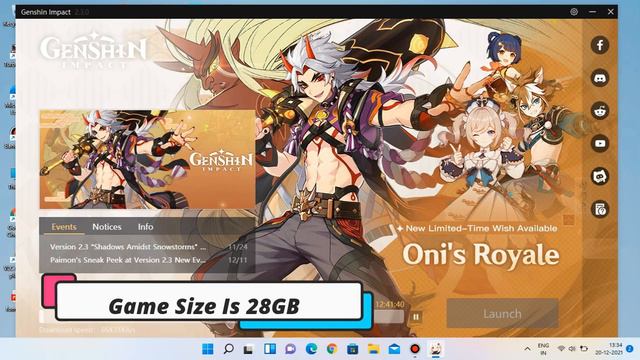Viewport: 640px width, 360px height.
Task: Open the HoYoLAB community icon
Action: (x=600, y=176)
